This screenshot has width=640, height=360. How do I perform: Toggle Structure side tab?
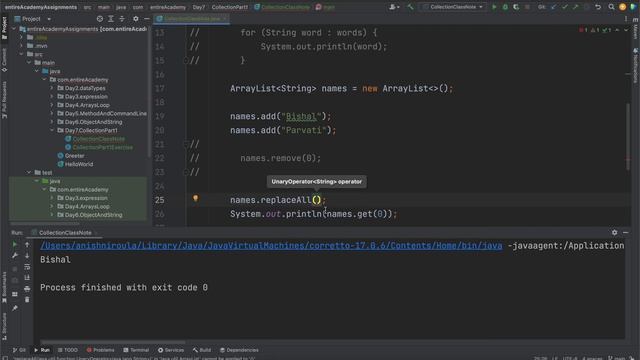[4, 326]
